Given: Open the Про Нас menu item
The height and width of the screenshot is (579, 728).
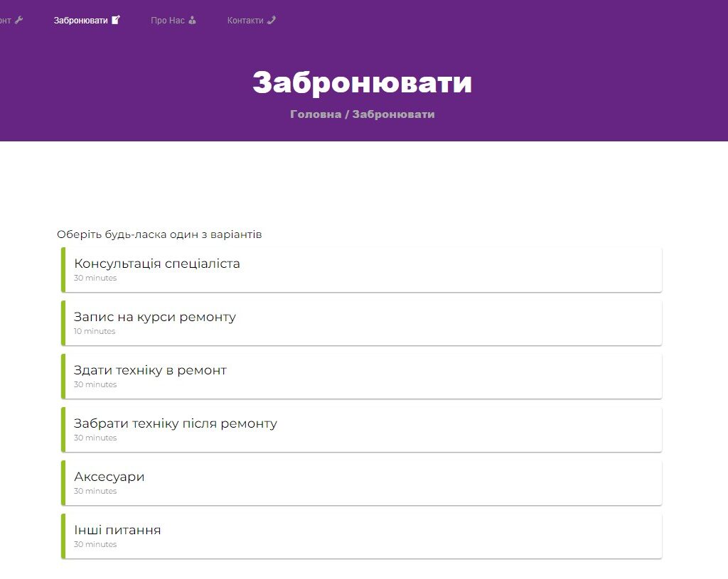Looking at the screenshot, I should click(x=168, y=21).
